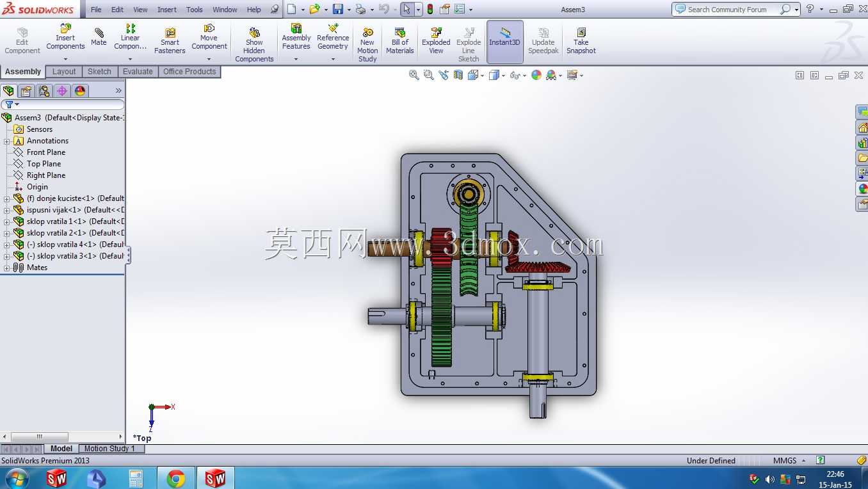
Task: Click the Save icon in the title toolbar
Action: click(338, 10)
